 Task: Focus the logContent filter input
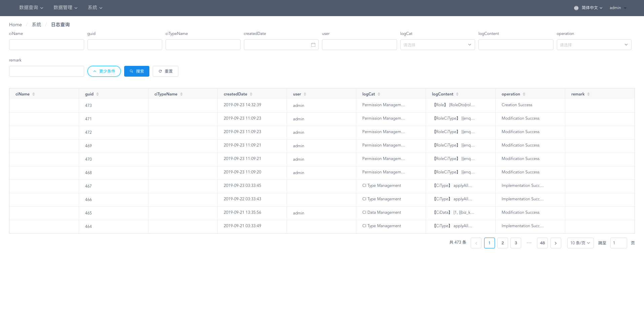(516, 45)
